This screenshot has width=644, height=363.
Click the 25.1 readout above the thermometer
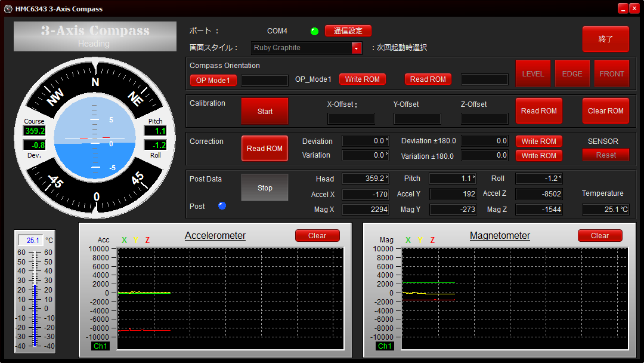[31, 240]
